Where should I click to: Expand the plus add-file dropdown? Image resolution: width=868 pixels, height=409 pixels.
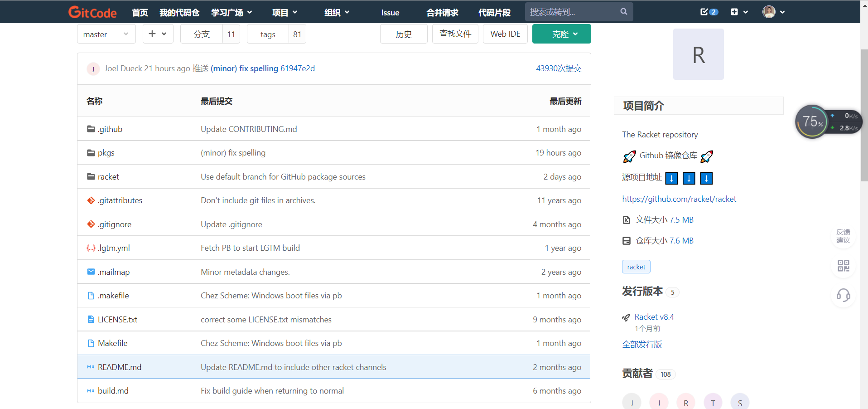158,34
